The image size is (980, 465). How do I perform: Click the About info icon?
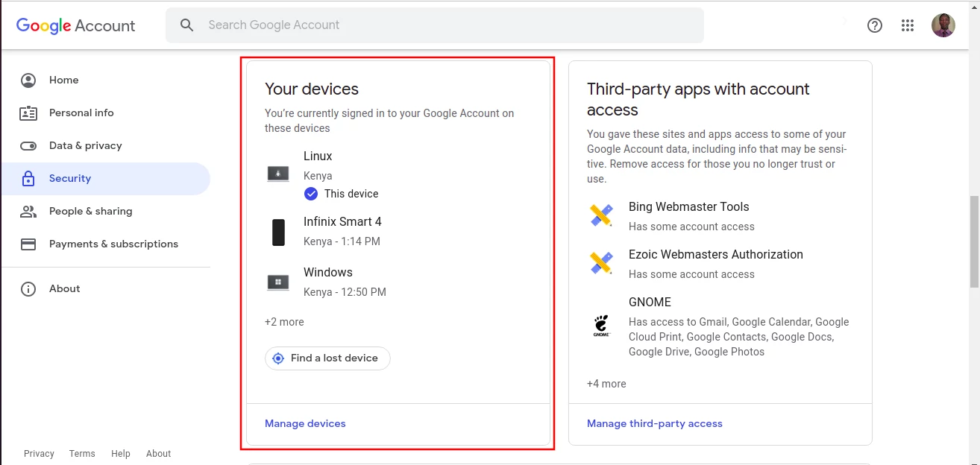tap(28, 289)
